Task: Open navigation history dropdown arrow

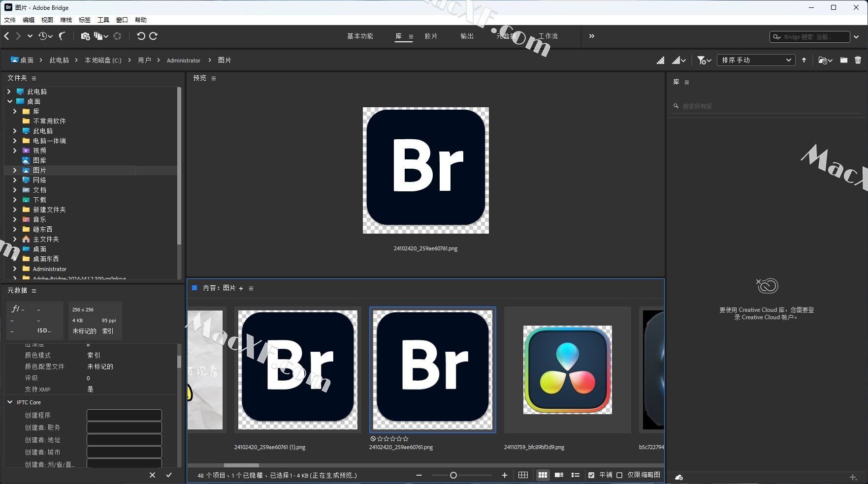Action: pos(30,36)
